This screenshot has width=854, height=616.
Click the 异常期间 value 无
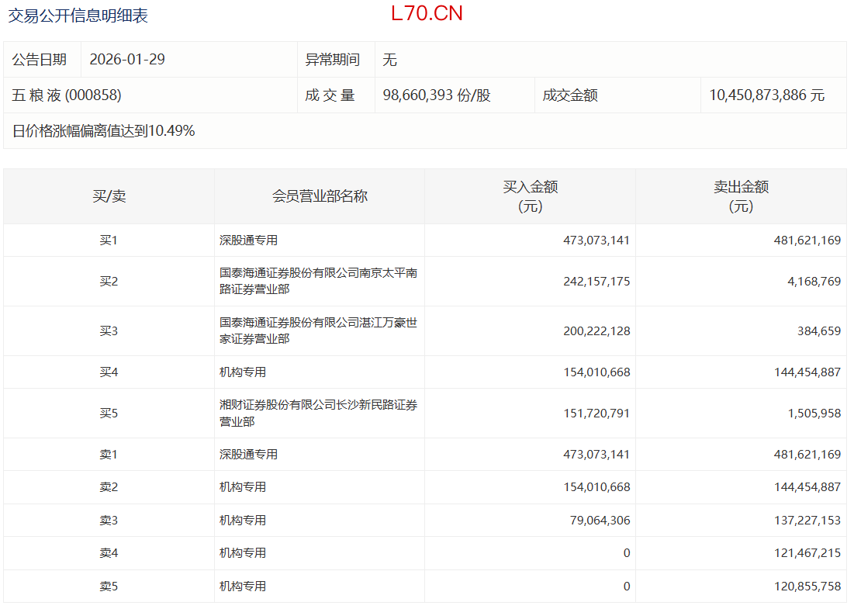(x=389, y=60)
